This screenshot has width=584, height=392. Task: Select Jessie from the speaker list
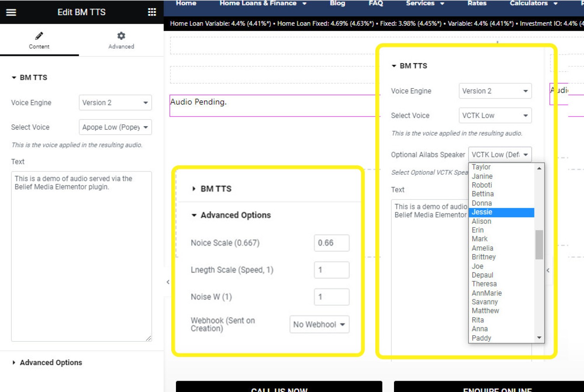482,212
